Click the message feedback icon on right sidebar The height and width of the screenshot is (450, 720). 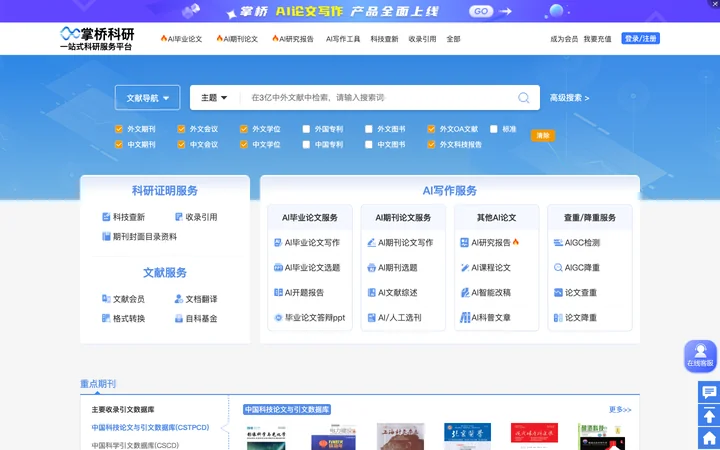click(x=709, y=392)
